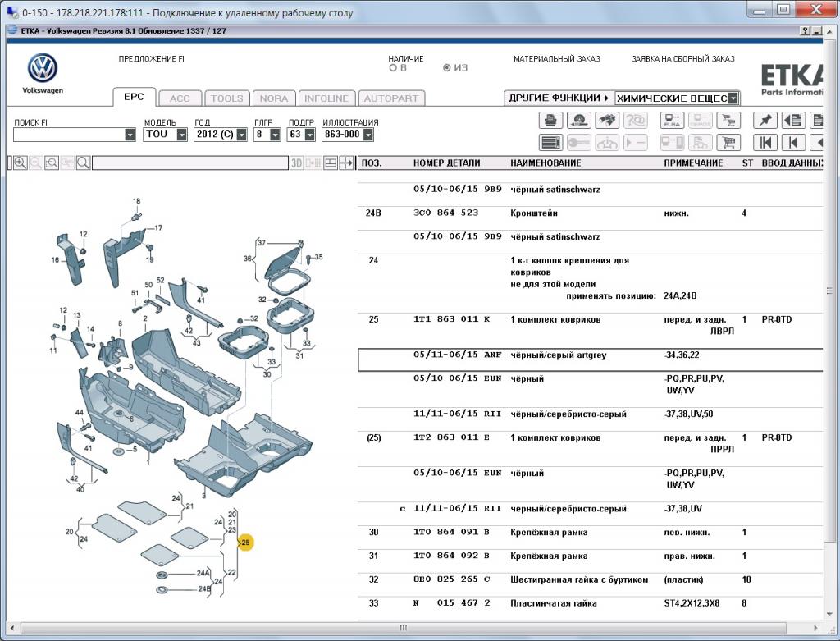
Task: Open the МОДЕЛЬ dropdown showing TOU
Action: point(181,135)
